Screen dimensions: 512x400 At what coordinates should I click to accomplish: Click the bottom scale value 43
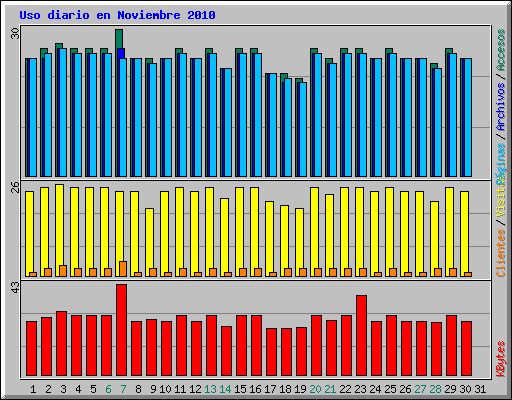click(15, 287)
